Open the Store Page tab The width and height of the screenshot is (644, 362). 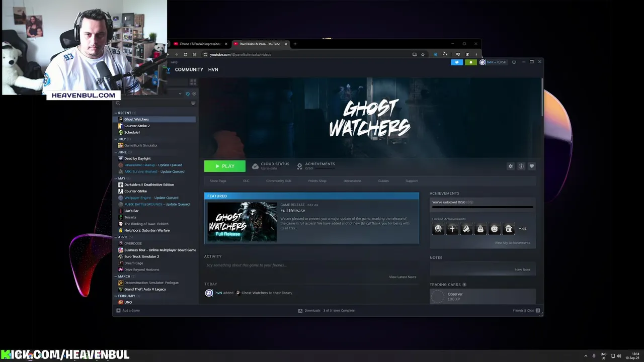pos(218,181)
